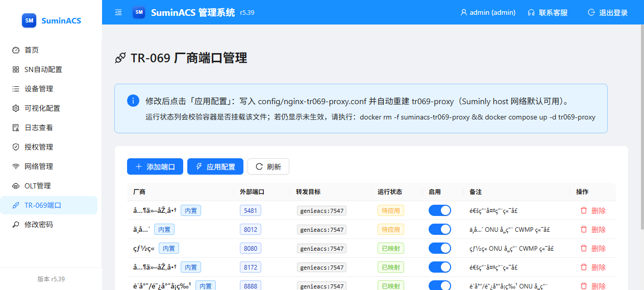Open SN自动配置 menu item

tap(48, 69)
